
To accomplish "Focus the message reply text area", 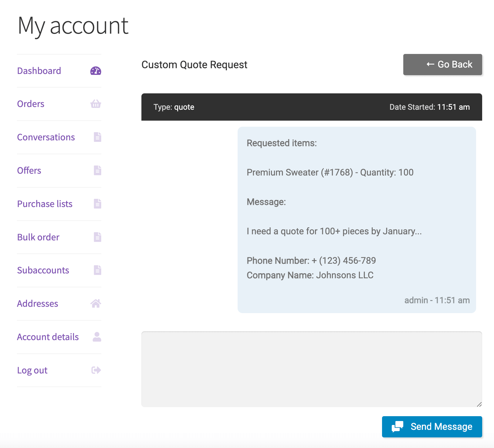I will pyautogui.click(x=312, y=369).
